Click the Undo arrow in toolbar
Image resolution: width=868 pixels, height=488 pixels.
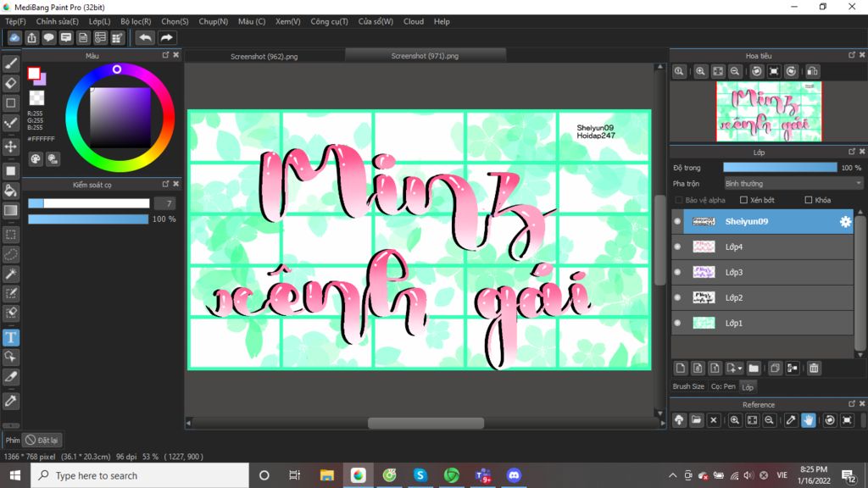pyautogui.click(x=145, y=37)
